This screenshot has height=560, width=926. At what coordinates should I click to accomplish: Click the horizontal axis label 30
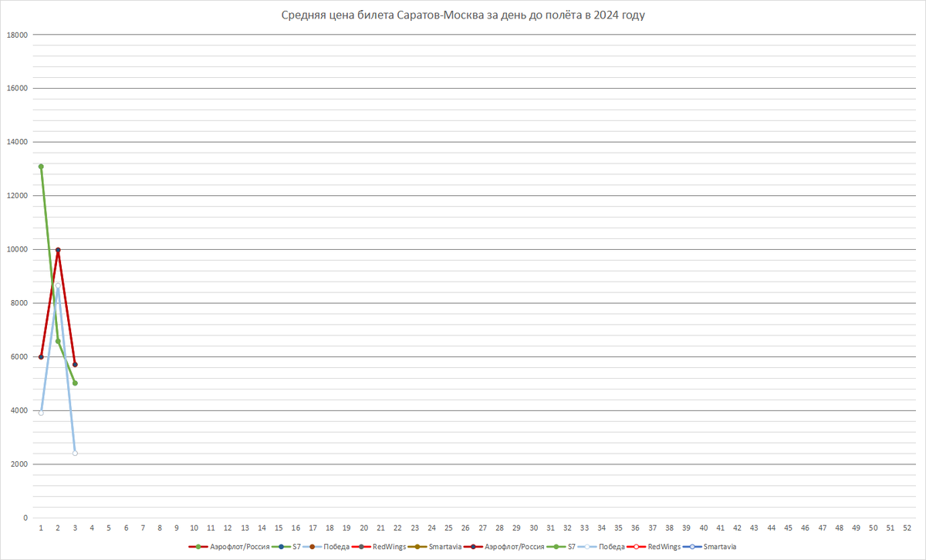click(x=533, y=528)
